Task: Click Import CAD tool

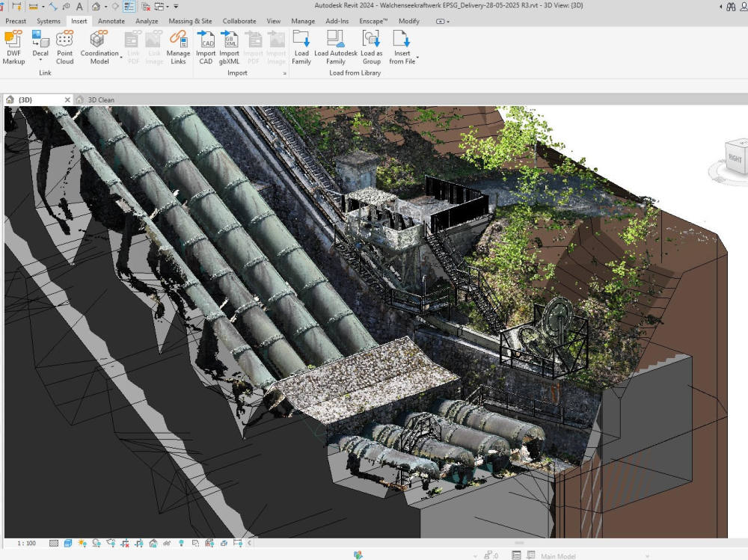Action: pos(206,47)
